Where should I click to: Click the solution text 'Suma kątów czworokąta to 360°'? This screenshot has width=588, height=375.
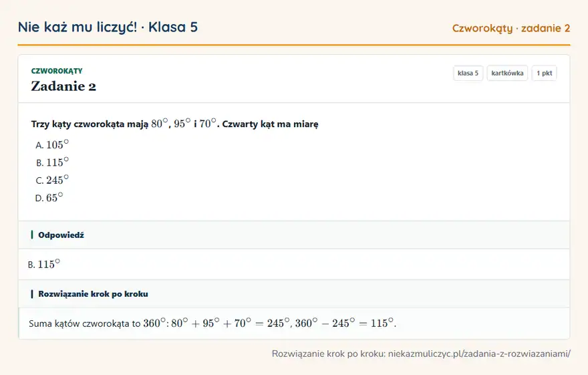pyautogui.click(x=97, y=324)
